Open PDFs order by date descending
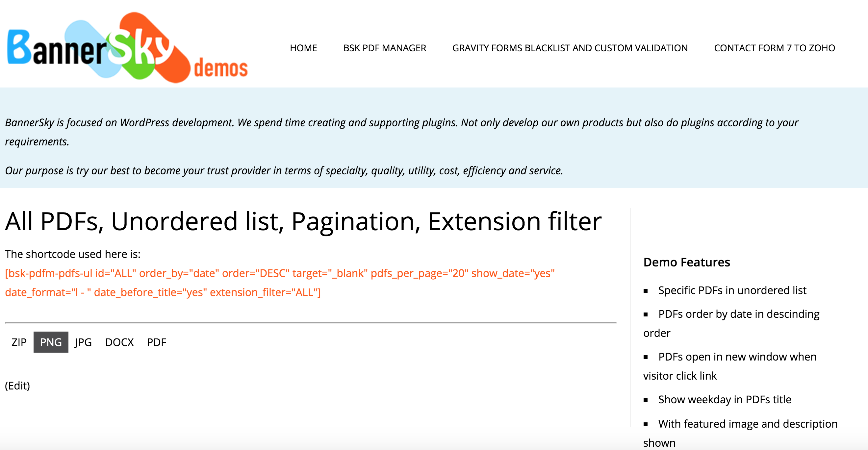This screenshot has height=450, width=868. [x=739, y=314]
